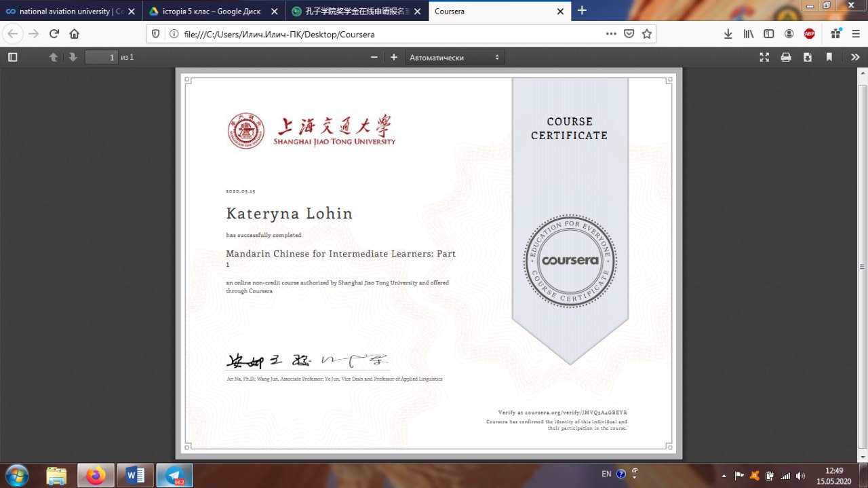Close the national aviation university tab
Screen dimensions: 868x488
click(132, 11)
